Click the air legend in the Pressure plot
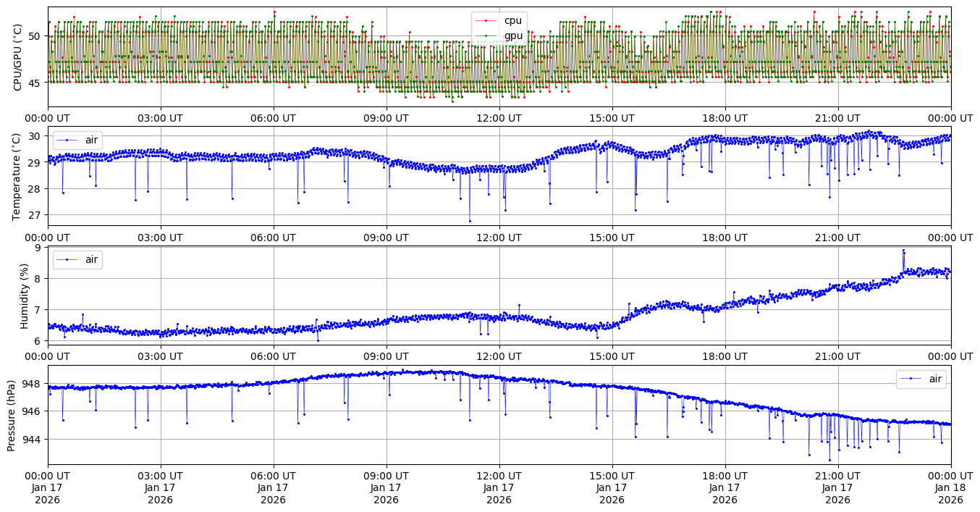The image size is (980, 512). point(935,379)
